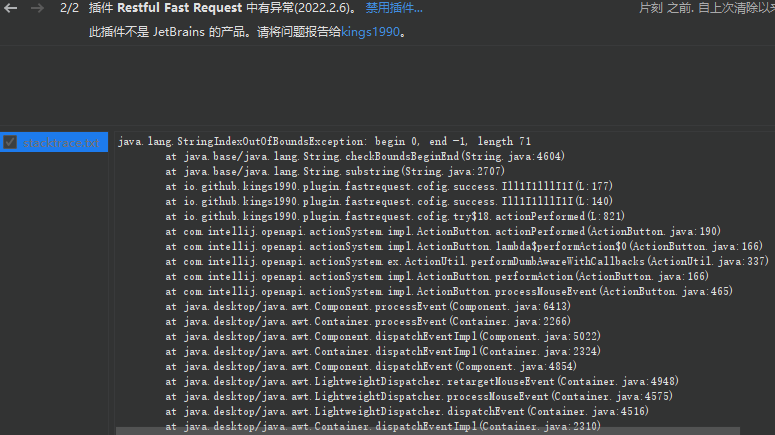Click the LightweightDispatcher.dispatchEvent(Container.java:4516) line
The height and width of the screenshot is (435, 775).
(x=407, y=411)
